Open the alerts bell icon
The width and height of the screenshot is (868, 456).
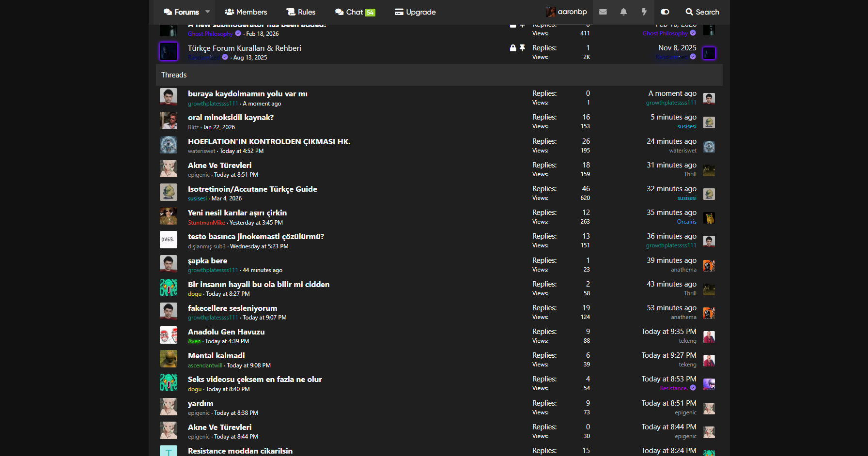tap(623, 12)
